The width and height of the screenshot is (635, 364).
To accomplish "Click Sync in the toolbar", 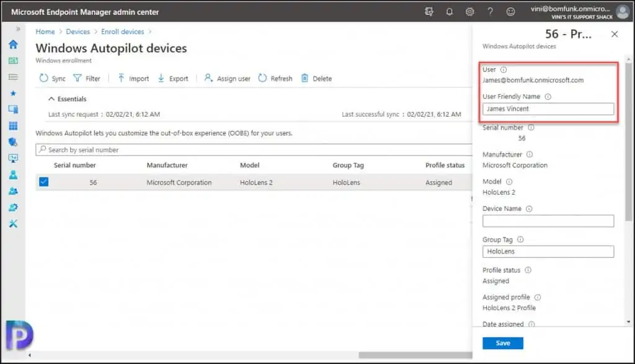I will [x=52, y=78].
